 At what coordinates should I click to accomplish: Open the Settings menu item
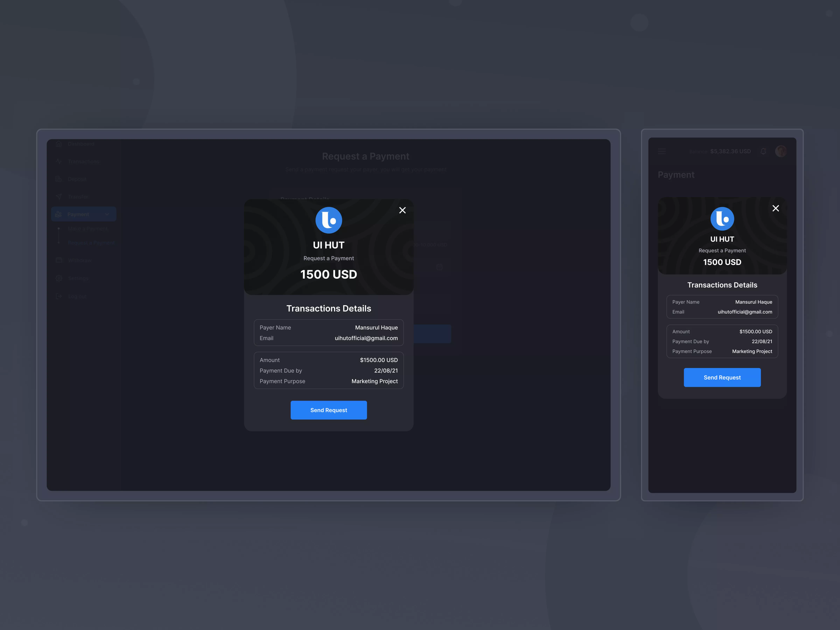(x=78, y=278)
